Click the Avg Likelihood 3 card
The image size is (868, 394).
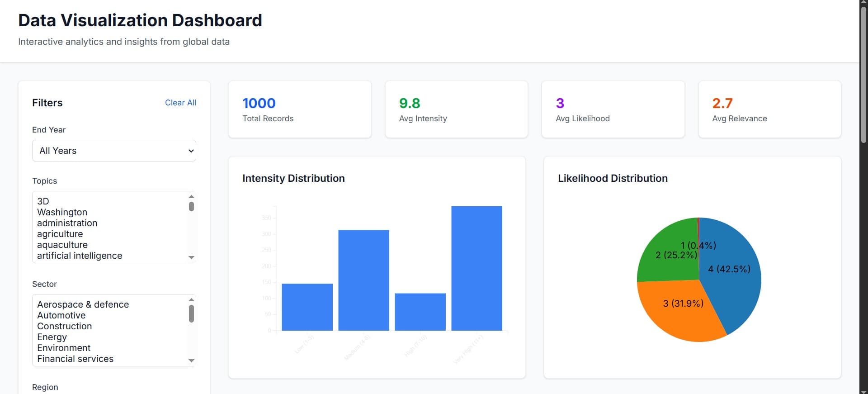613,109
